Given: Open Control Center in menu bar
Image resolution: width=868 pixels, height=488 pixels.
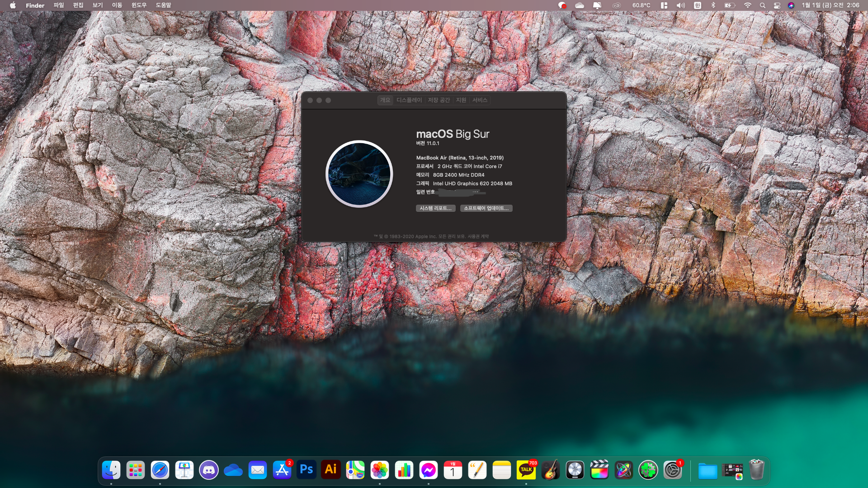Looking at the screenshot, I should (x=777, y=5).
